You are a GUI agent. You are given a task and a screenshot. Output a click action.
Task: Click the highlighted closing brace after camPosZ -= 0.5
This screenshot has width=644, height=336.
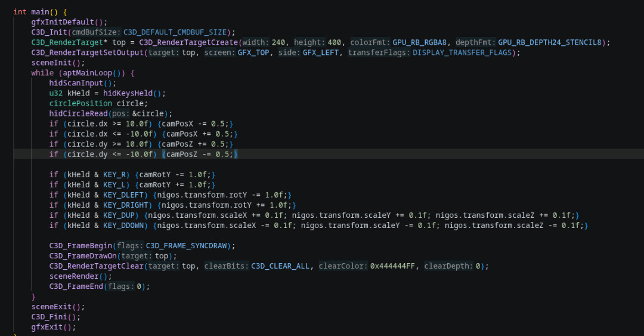tap(236, 154)
